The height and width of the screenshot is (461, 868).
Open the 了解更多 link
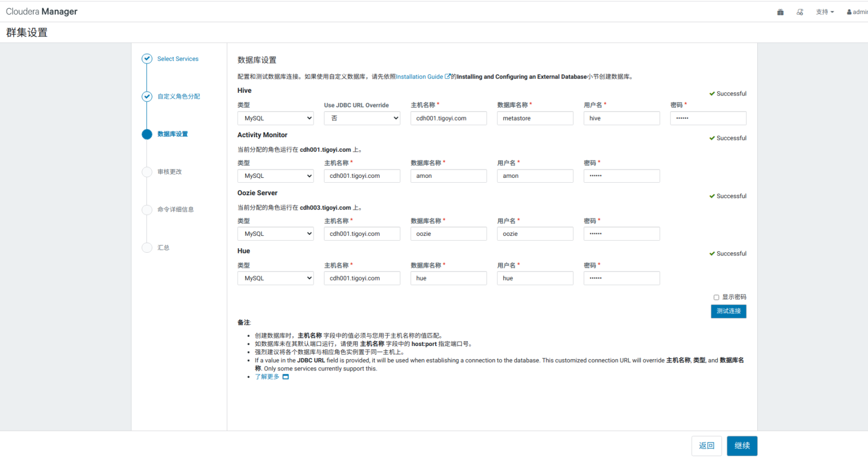click(267, 377)
